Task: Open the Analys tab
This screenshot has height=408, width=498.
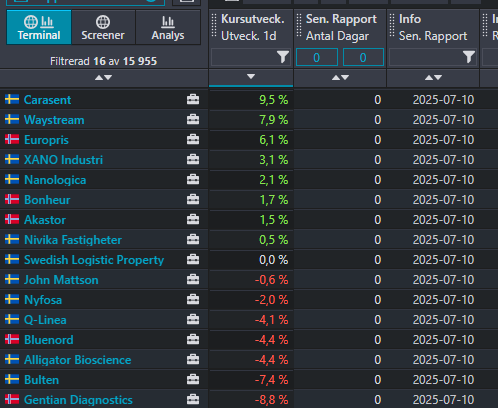Action: [168, 27]
